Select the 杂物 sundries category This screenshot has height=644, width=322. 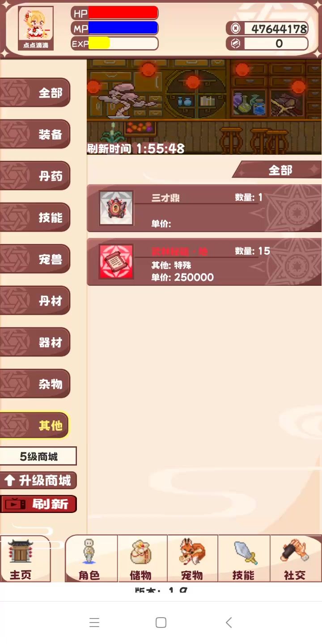pos(35,384)
